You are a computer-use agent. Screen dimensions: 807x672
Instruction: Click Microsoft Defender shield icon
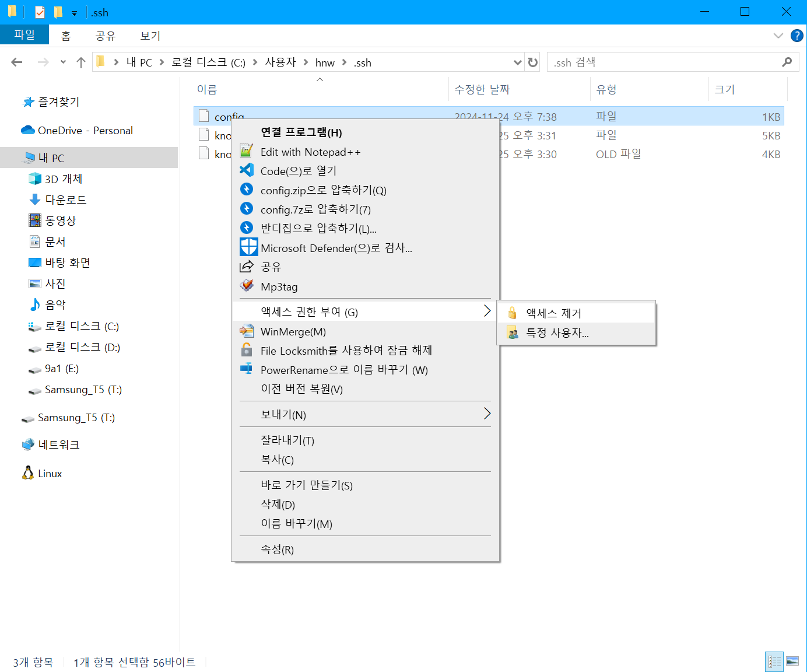click(x=248, y=247)
